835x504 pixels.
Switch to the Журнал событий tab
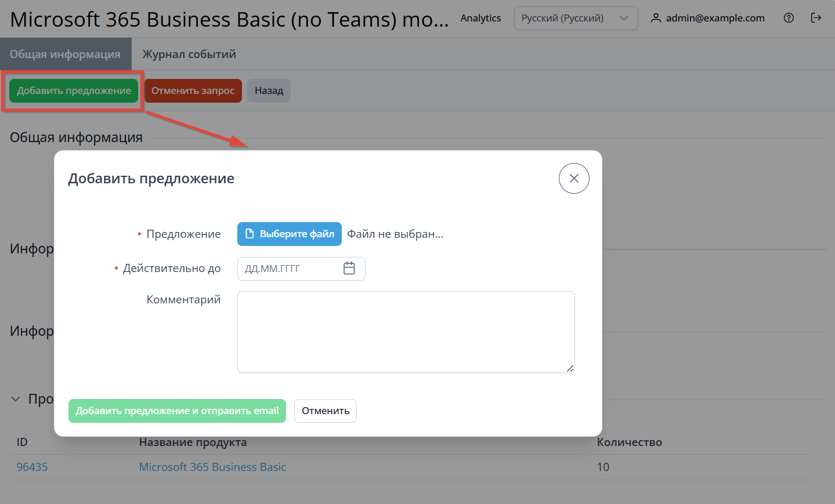click(189, 54)
